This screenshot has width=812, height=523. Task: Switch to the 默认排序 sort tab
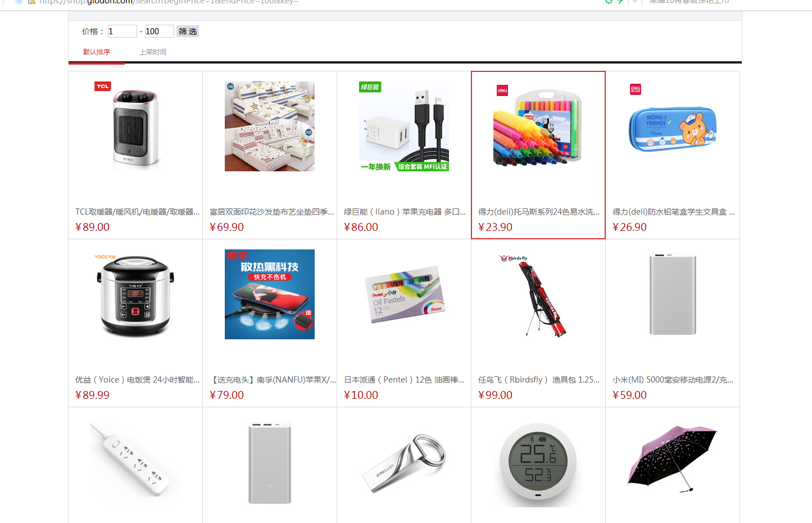pyautogui.click(x=97, y=52)
